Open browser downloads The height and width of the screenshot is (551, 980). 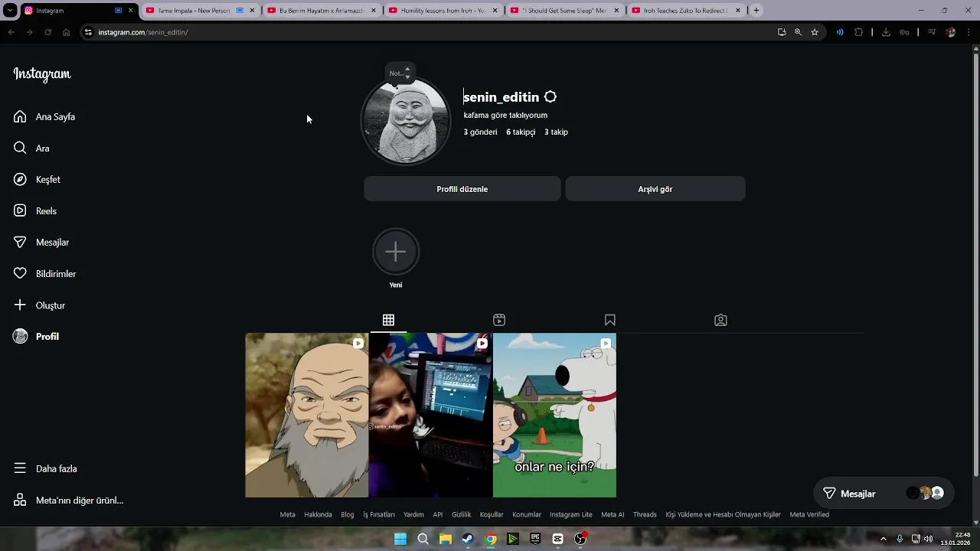[x=886, y=32]
